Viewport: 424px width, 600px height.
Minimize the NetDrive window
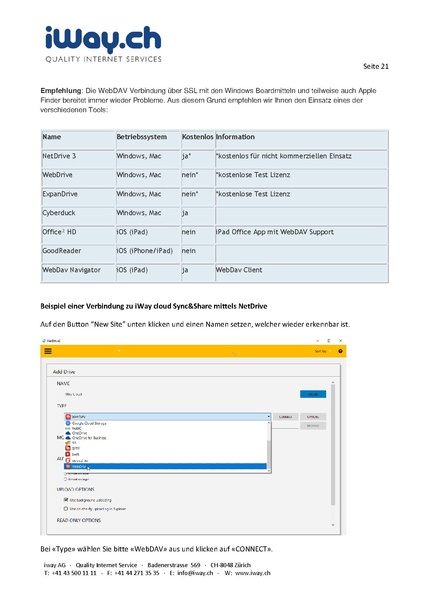(318, 341)
